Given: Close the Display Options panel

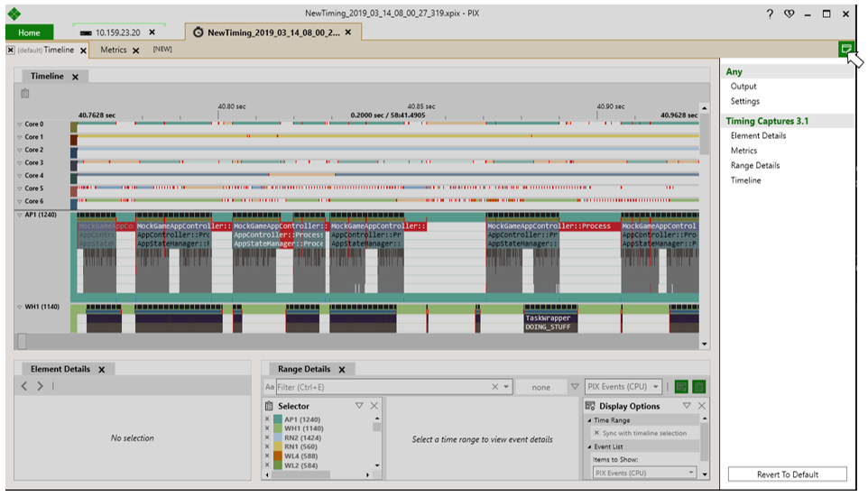Looking at the screenshot, I should tap(702, 406).
